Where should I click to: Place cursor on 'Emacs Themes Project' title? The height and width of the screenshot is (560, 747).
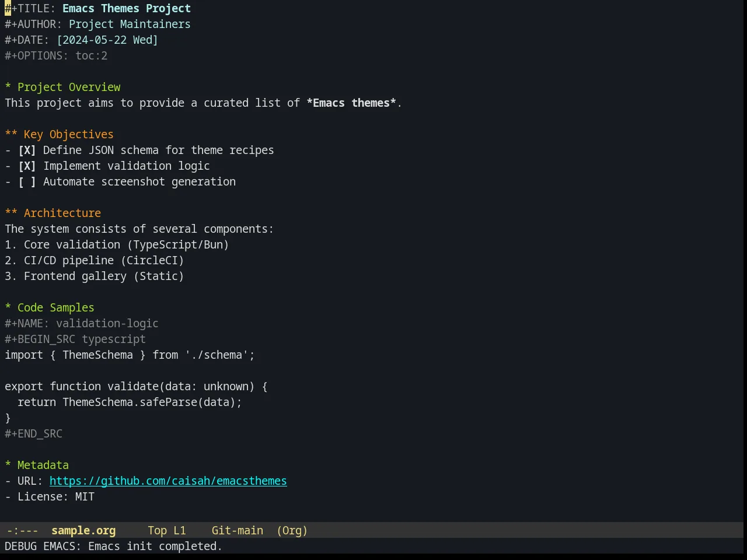pos(127,9)
